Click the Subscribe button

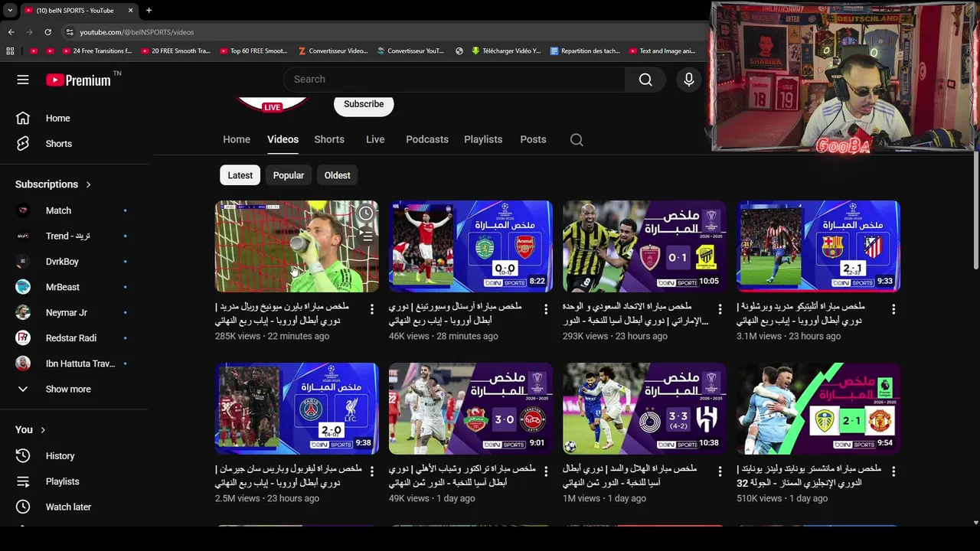pyautogui.click(x=364, y=104)
